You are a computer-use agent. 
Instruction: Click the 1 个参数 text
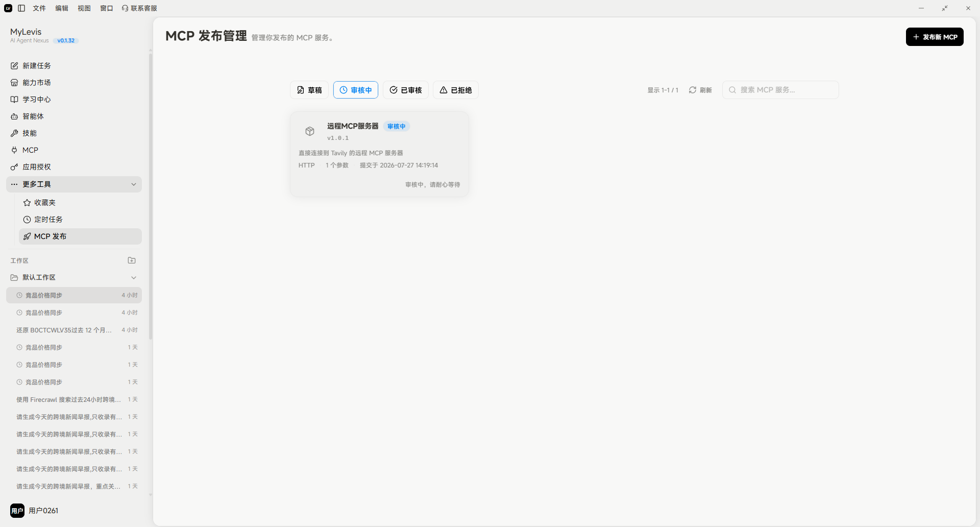337,165
